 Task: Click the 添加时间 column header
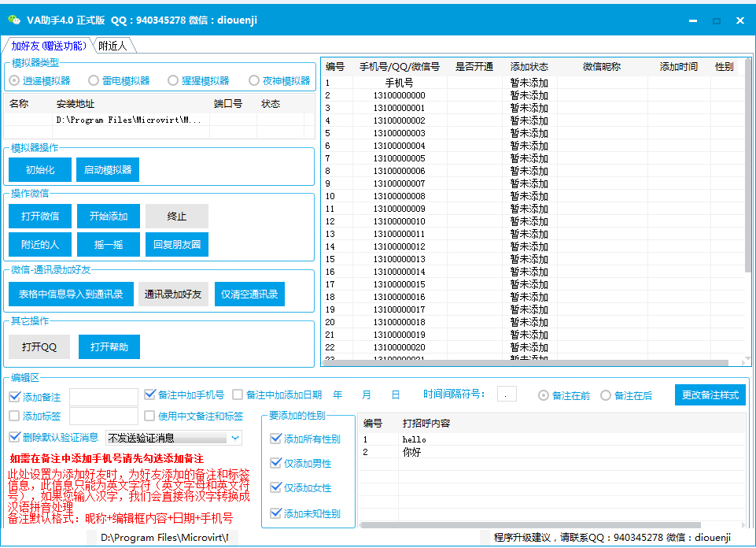(679, 67)
